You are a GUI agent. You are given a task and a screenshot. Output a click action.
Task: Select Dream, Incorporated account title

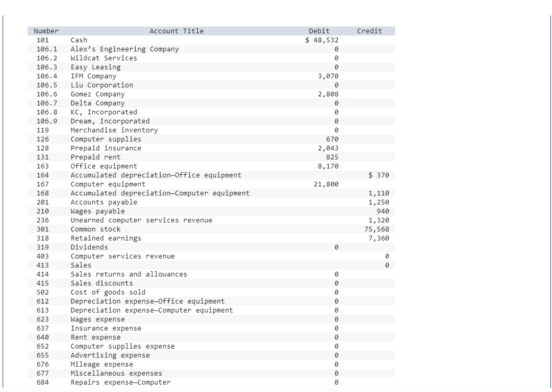110,121
